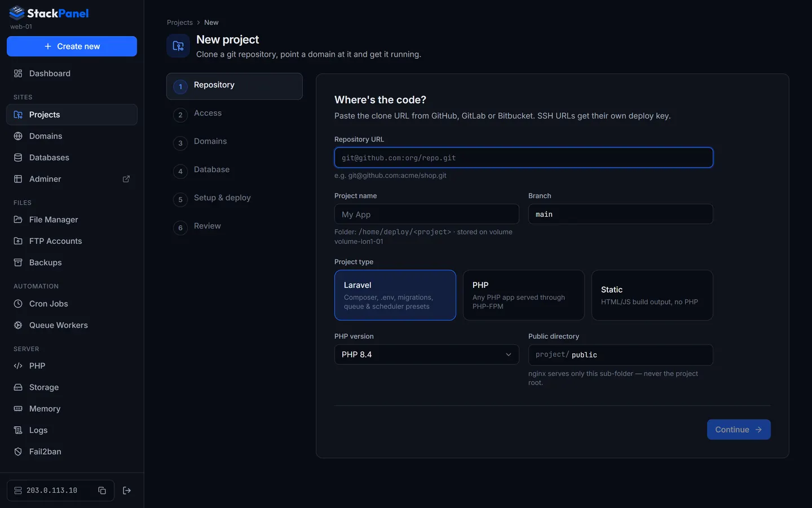Image resolution: width=812 pixels, height=508 pixels.
Task: Go to step 3 Domains
Action: tap(235, 142)
